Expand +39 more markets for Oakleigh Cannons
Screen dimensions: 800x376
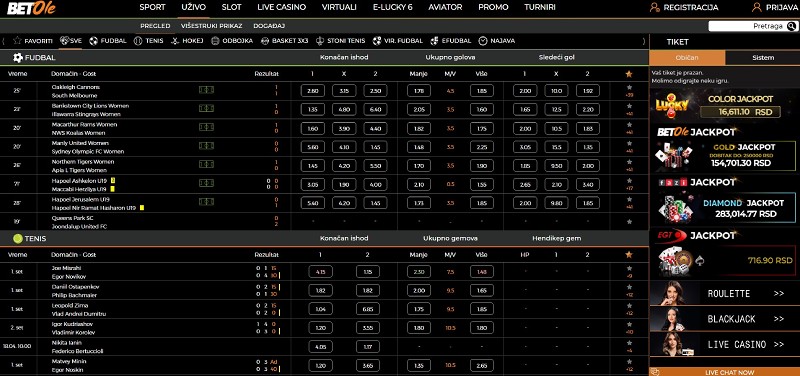pyautogui.click(x=629, y=95)
